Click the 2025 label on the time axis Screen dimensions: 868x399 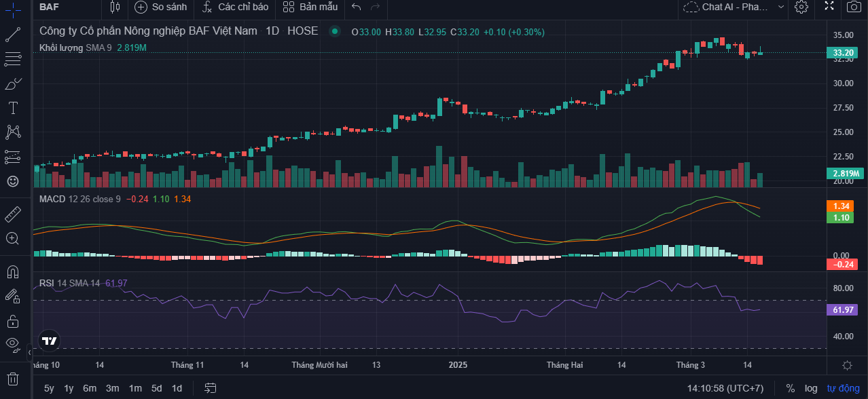coord(458,365)
